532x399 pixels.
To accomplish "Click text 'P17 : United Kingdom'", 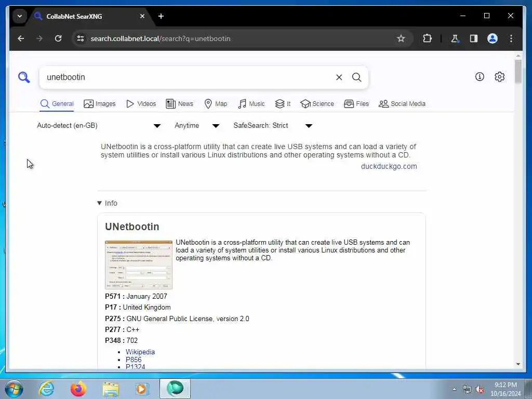I will 138,308.
